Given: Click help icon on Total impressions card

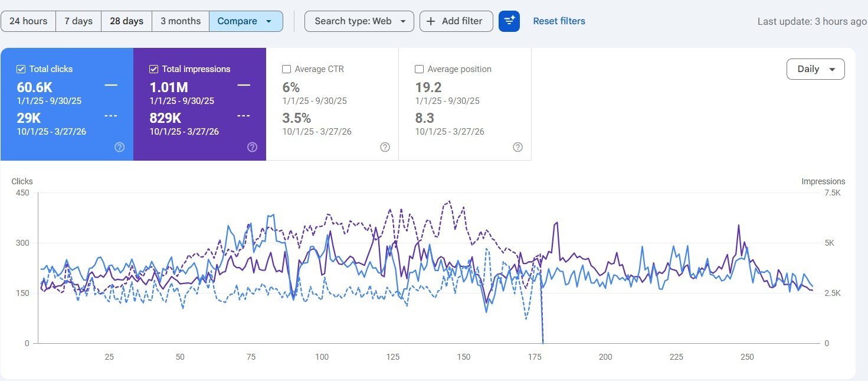Looking at the screenshot, I should (252, 147).
